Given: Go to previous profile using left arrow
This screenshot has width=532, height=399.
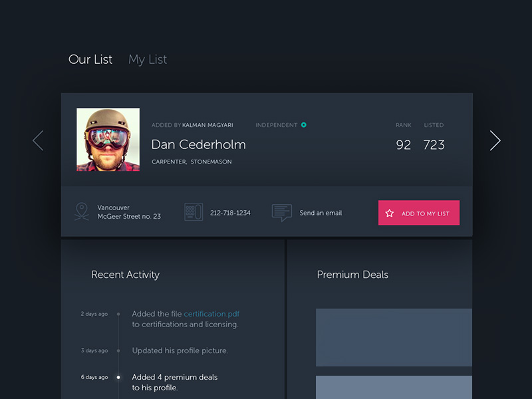Looking at the screenshot, I should click(38, 140).
